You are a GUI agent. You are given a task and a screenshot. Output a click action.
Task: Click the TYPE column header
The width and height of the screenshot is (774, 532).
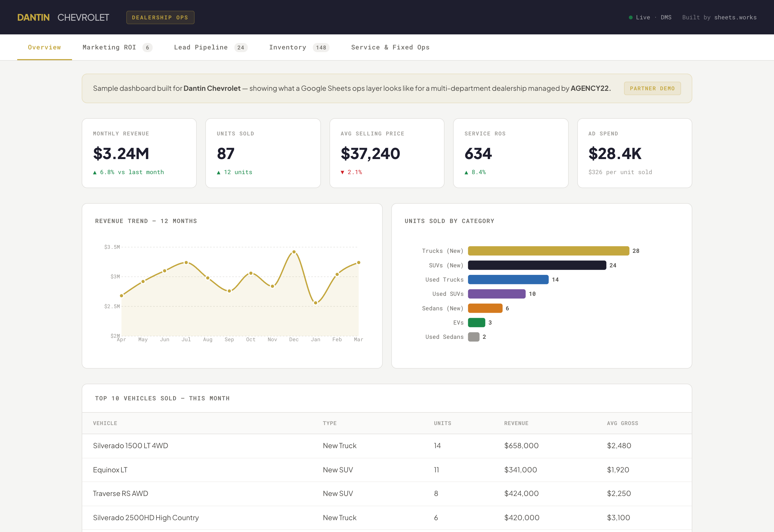[x=330, y=423]
